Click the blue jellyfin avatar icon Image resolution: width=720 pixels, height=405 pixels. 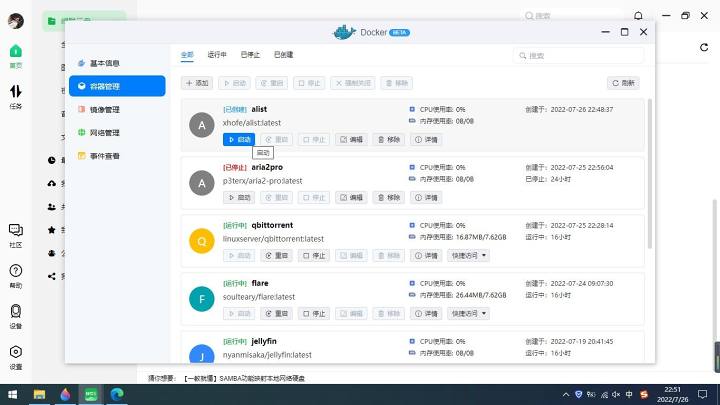click(x=202, y=354)
